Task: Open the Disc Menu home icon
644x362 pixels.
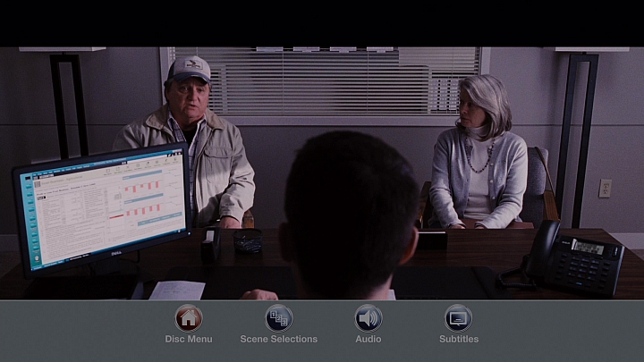Action: (189, 318)
